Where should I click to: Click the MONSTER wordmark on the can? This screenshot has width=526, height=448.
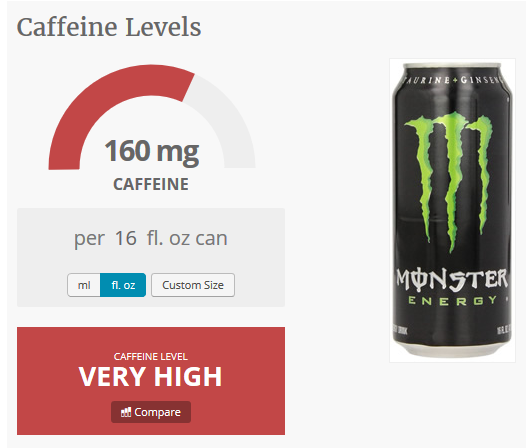coord(452,280)
